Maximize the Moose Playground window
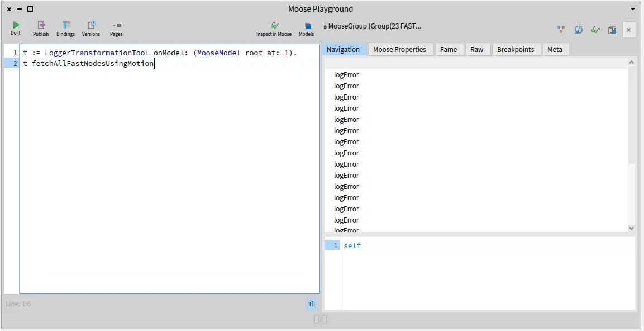644x331 pixels. pyautogui.click(x=30, y=9)
